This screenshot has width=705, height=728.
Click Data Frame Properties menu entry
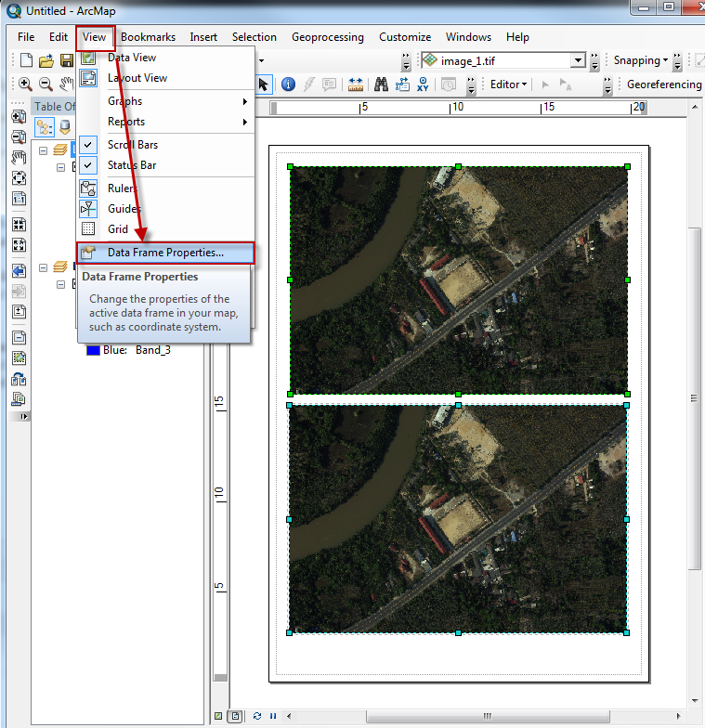tap(165, 253)
